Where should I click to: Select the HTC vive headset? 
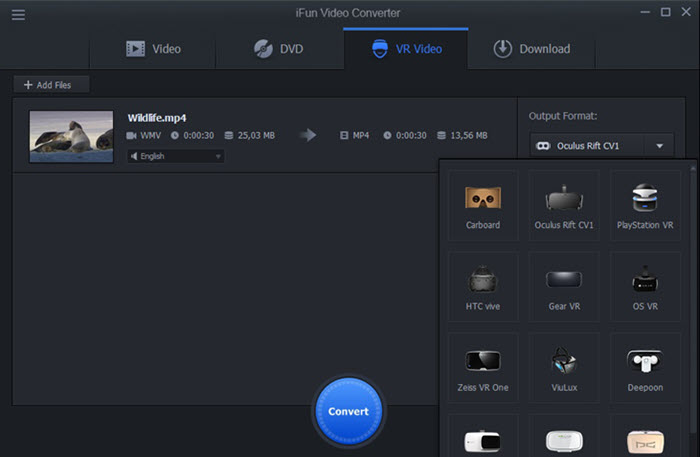[483, 287]
